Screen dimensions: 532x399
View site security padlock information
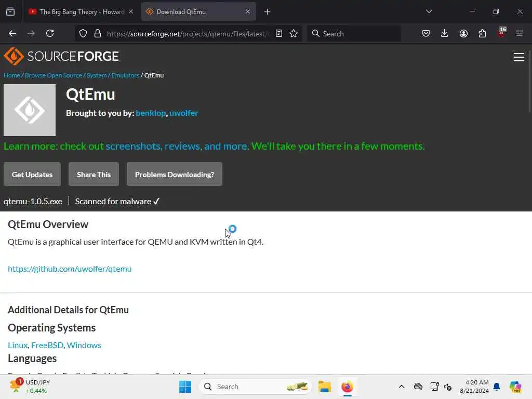(x=98, y=33)
